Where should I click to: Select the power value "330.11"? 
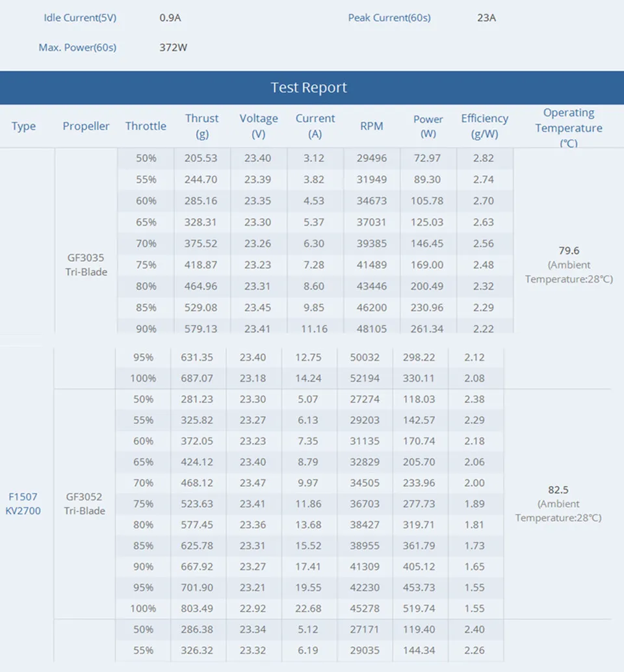pyautogui.click(x=419, y=378)
